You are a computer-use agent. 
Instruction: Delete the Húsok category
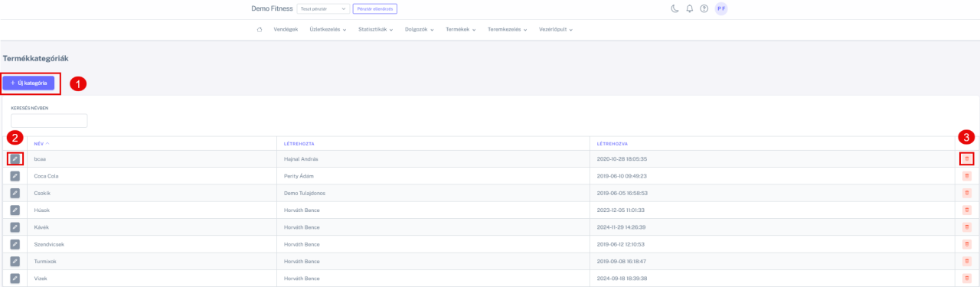point(966,210)
